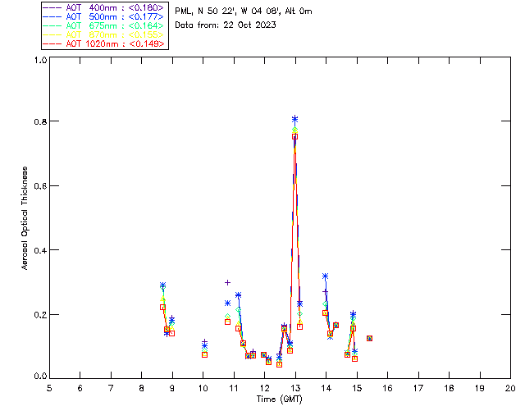This screenshot has height=420, width=525.
Task: Select the AOT 675nm legend entry
Action: click(x=104, y=25)
